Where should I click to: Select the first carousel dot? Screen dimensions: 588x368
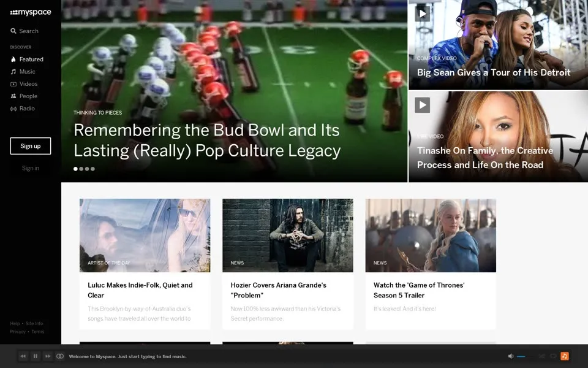76,169
